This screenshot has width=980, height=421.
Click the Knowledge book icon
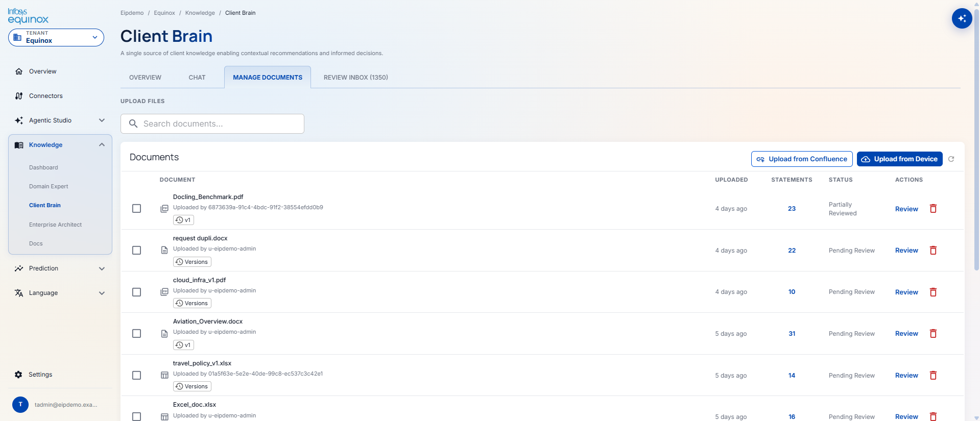tap(19, 145)
